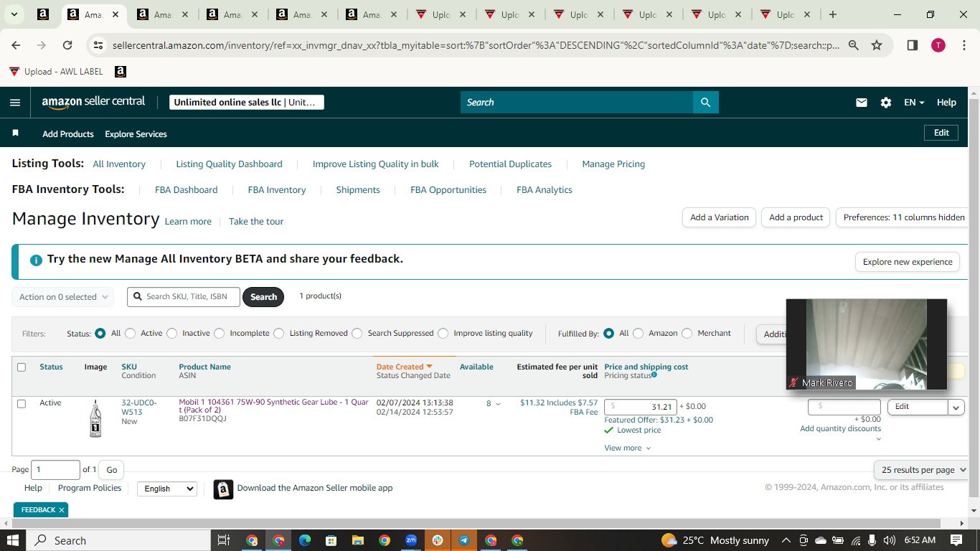Open the All Inventory listing tool
This screenshot has width=980, height=551.
click(x=119, y=164)
